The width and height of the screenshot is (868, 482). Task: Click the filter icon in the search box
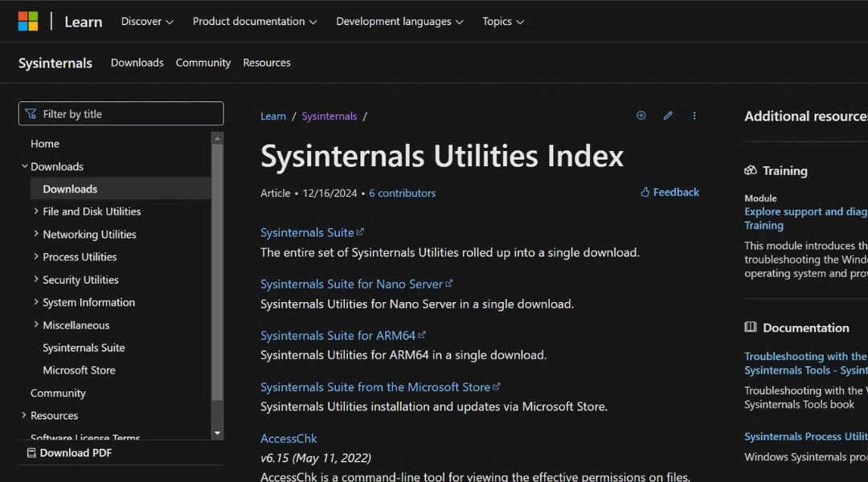coord(31,113)
